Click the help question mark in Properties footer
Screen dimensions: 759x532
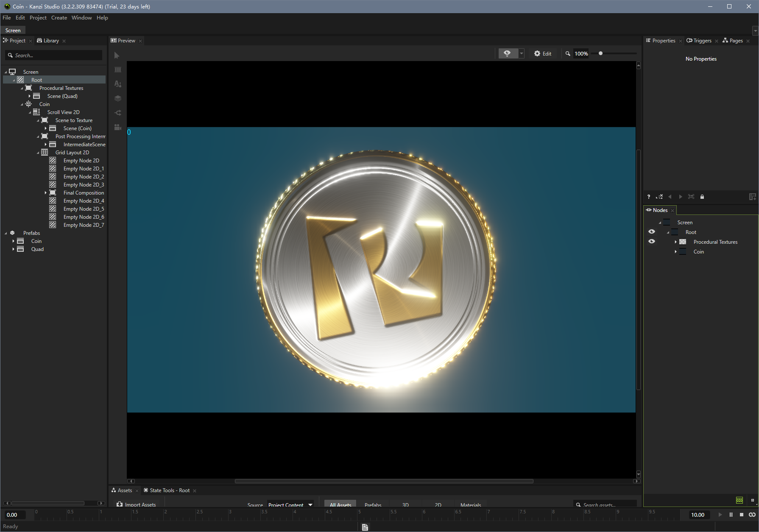pyautogui.click(x=648, y=197)
